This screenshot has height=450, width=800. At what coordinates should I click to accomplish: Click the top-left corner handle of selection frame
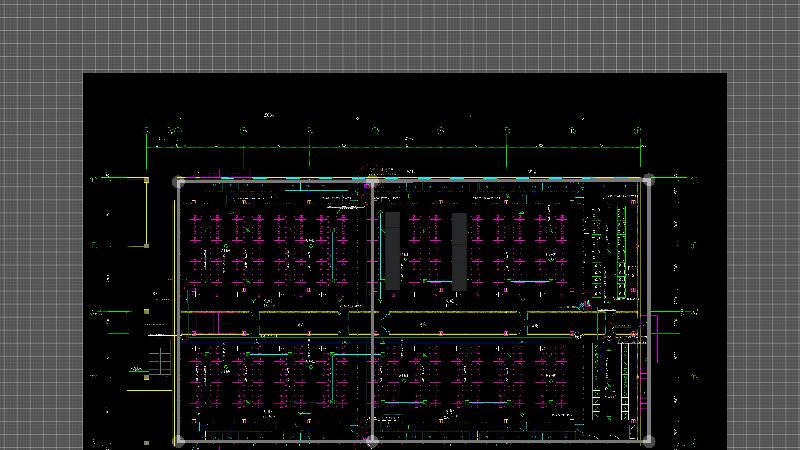coord(179,182)
